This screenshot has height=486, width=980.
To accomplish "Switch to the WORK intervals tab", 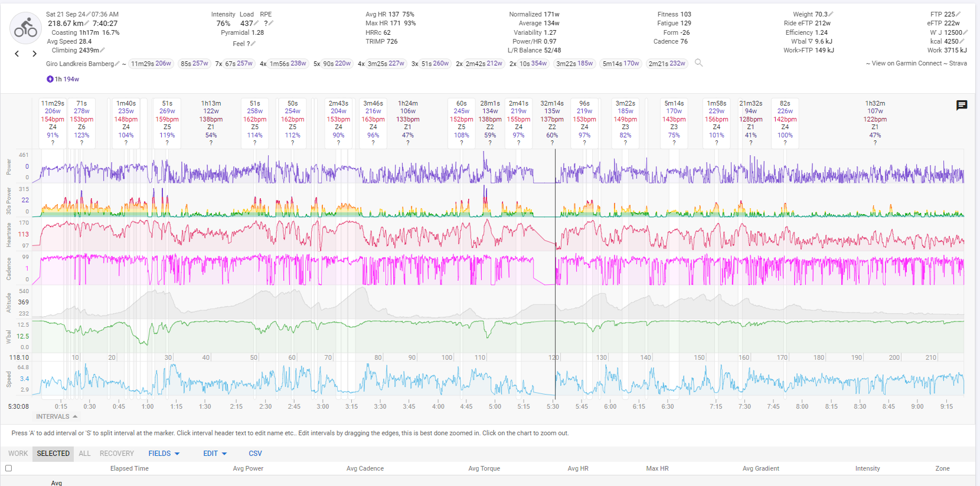I will click(18, 454).
